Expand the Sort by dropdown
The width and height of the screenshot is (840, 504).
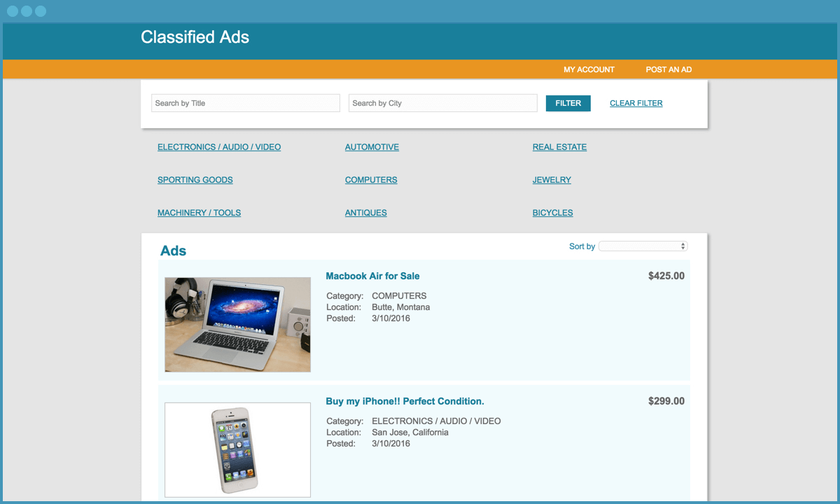643,246
